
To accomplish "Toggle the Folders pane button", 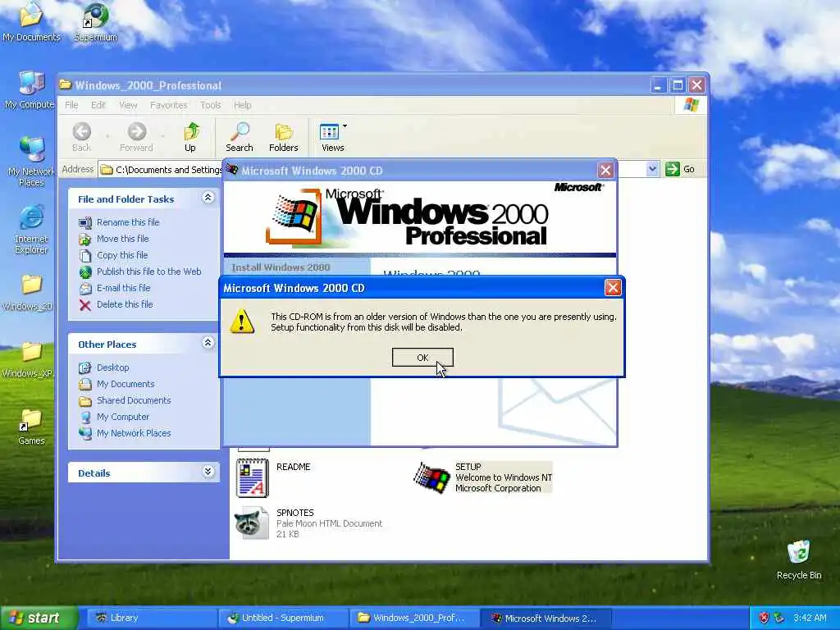I will [283, 137].
